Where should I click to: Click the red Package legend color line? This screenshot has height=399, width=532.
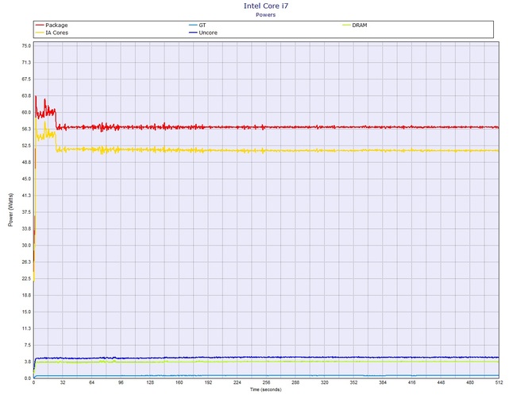pyautogui.click(x=40, y=25)
